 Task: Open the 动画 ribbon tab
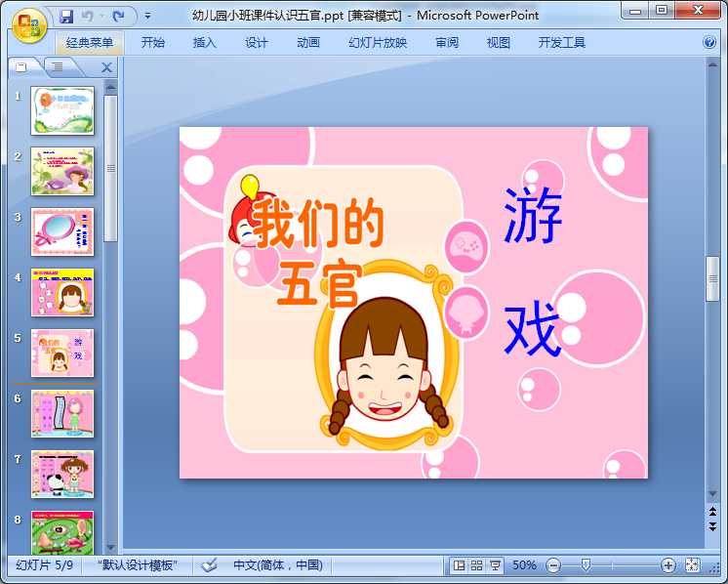308,43
